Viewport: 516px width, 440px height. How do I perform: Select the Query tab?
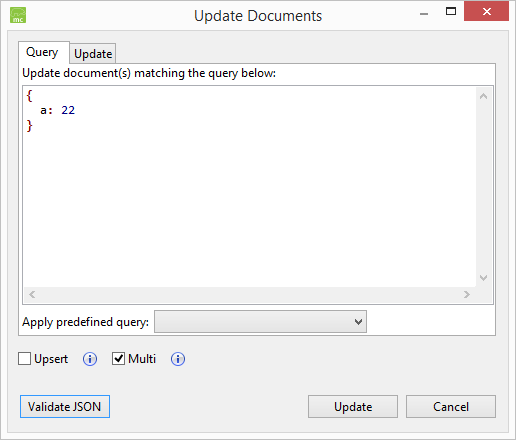(x=42, y=52)
